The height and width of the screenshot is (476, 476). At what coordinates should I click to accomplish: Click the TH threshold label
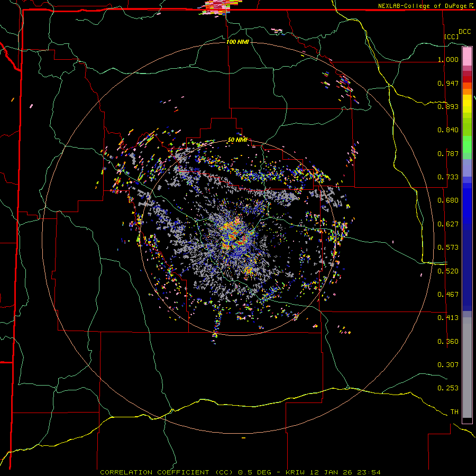(454, 412)
